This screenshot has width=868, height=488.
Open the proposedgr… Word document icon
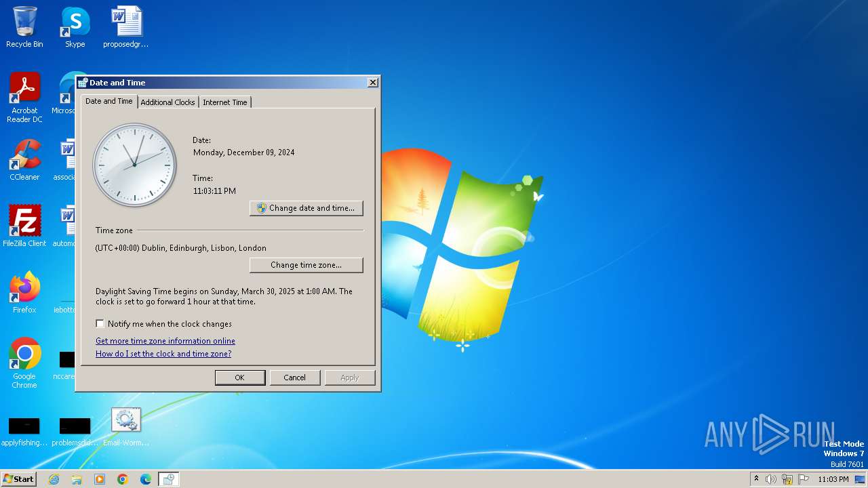point(126,27)
